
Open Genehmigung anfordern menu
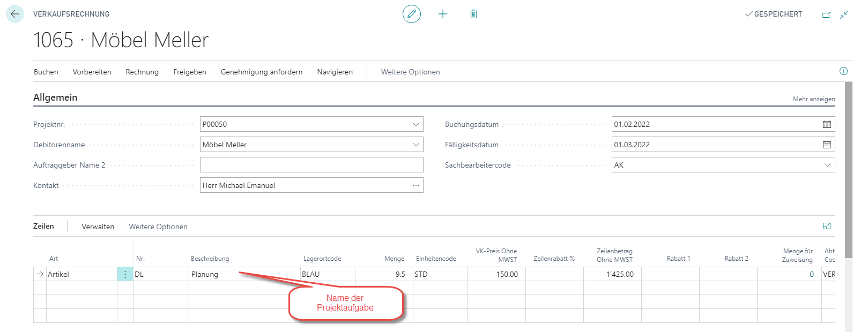[262, 72]
